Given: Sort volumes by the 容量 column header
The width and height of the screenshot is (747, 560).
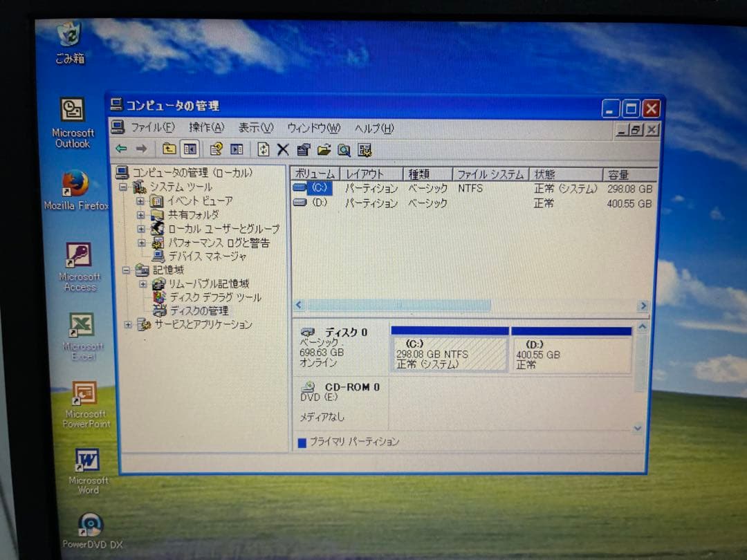Looking at the screenshot, I should pyautogui.click(x=619, y=174).
